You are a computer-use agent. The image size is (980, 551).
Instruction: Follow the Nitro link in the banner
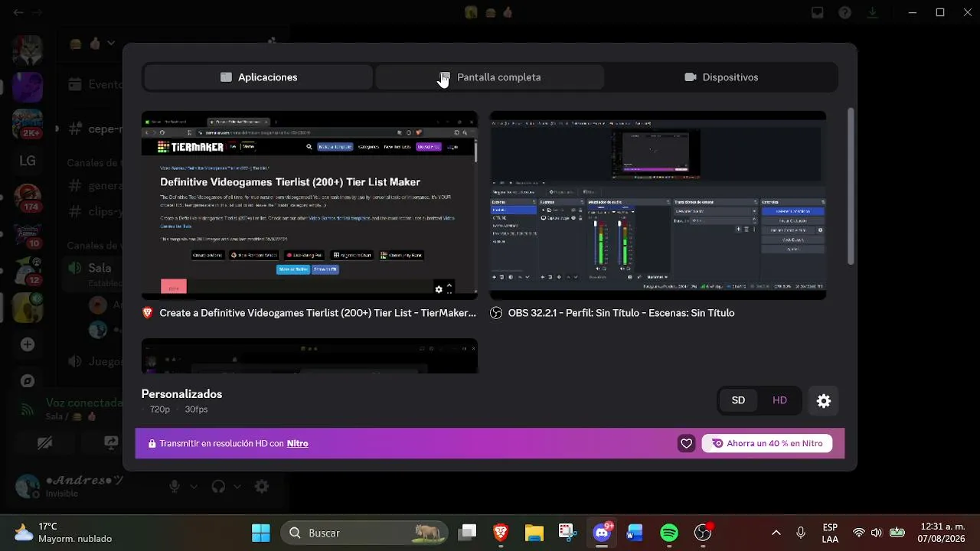tap(297, 444)
